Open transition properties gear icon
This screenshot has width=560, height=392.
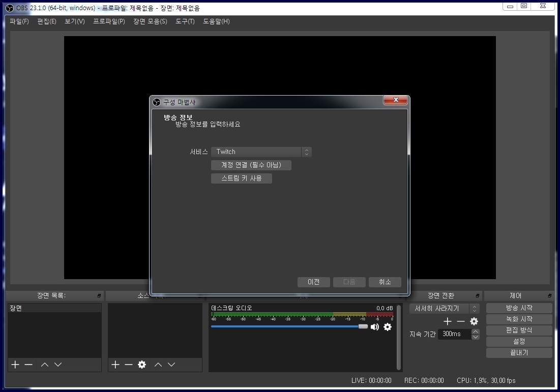click(x=474, y=321)
